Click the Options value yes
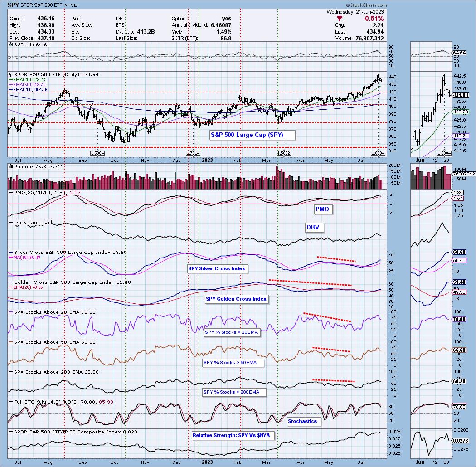Image resolution: width=476 pixels, height=467 pixels. [x=227, y=19]
